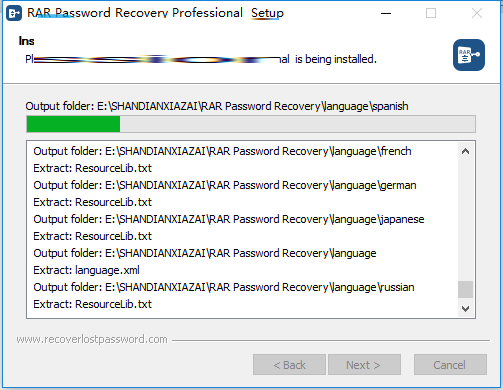Select the Extract: language.xml log line
Screen dimensions: 503x390
(86, 270)
